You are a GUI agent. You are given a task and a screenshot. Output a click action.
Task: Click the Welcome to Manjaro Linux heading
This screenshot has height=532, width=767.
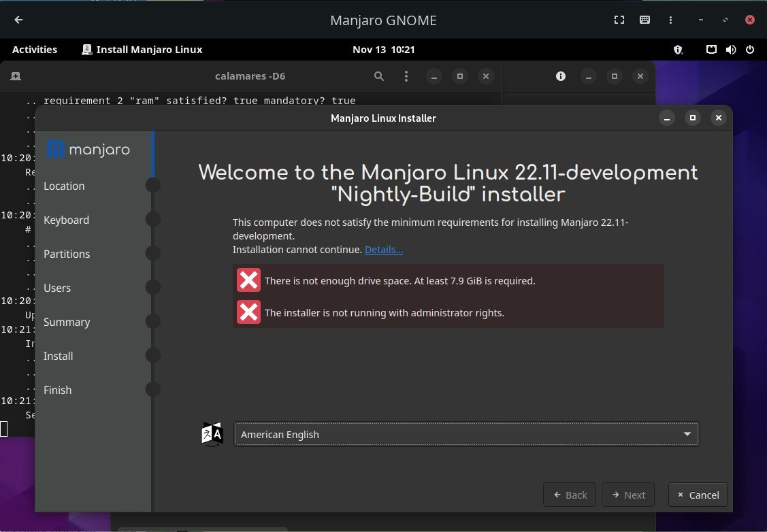(x=448, y=184)
